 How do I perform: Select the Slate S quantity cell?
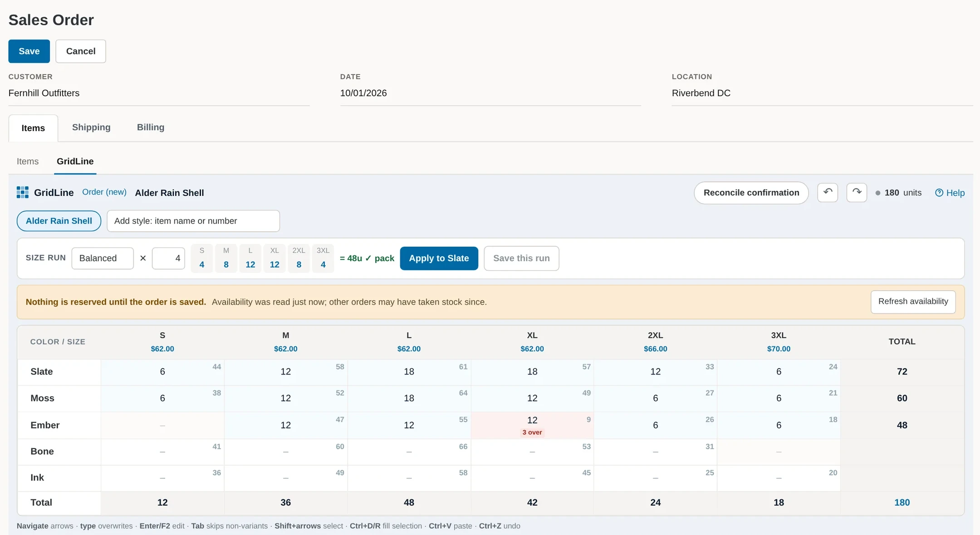click(162, 372)
